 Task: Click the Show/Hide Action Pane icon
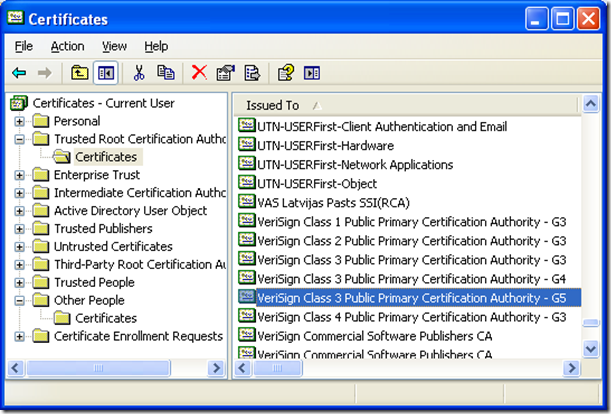(312, 73)
